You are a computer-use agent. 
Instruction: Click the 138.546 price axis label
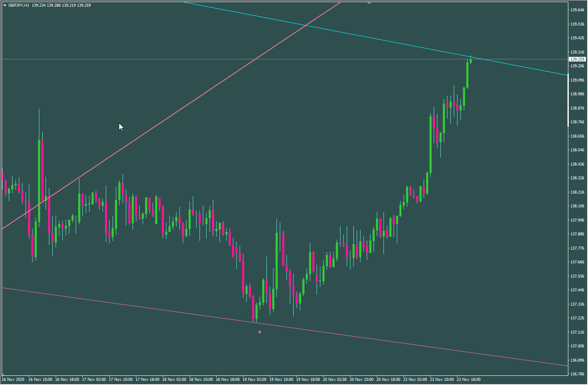coord(577,150)
